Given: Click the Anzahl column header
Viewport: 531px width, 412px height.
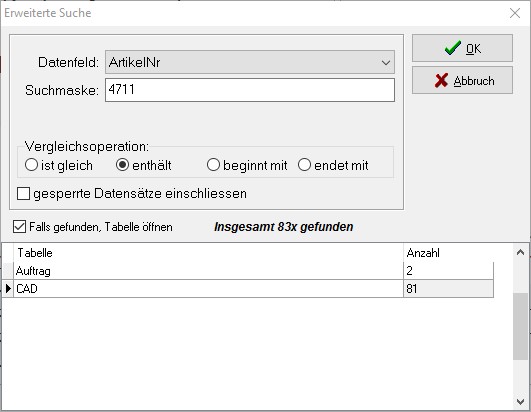Looking at the screenshot, I should pos(448,253).
